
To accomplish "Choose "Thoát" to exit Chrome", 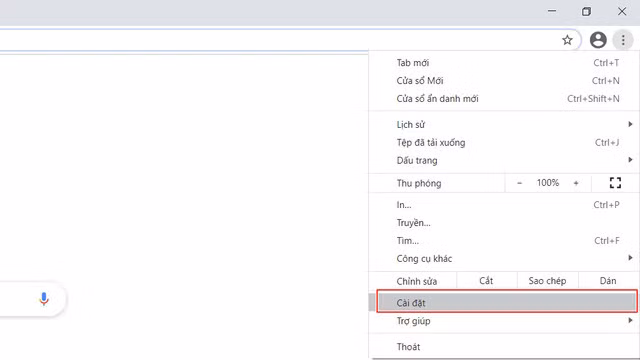I will [504, 347].
